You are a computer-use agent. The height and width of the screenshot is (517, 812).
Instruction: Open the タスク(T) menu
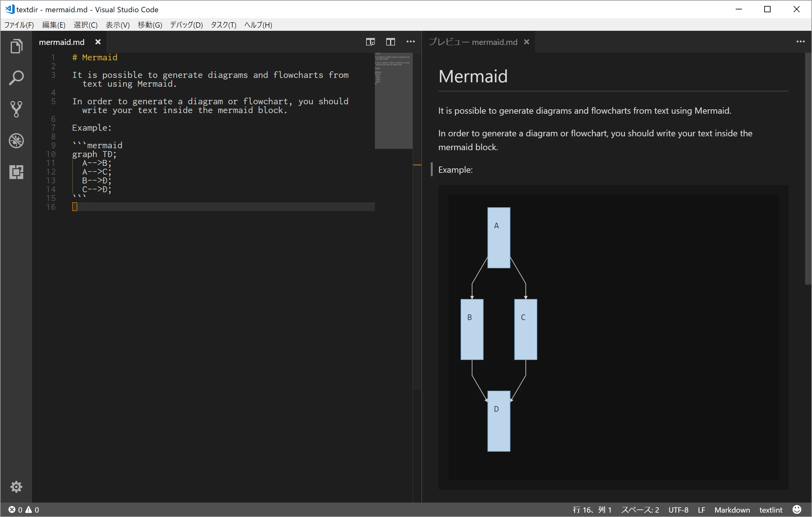coord(224,25)
